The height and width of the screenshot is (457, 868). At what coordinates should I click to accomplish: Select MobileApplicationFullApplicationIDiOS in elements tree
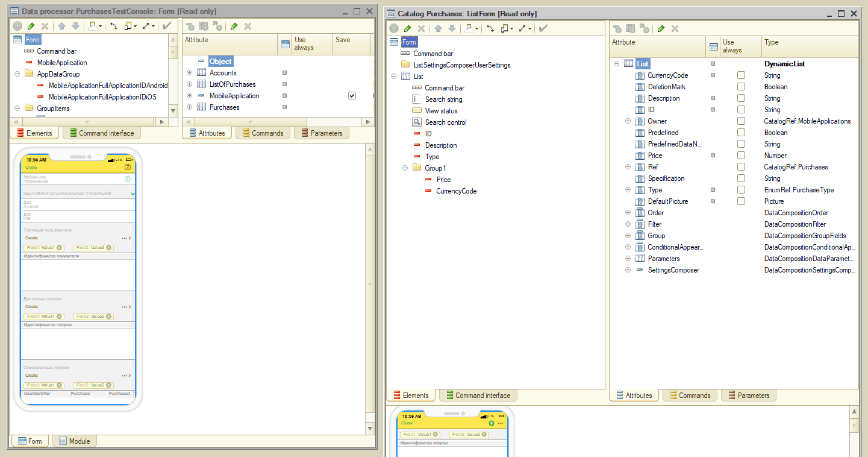[102, 97]
